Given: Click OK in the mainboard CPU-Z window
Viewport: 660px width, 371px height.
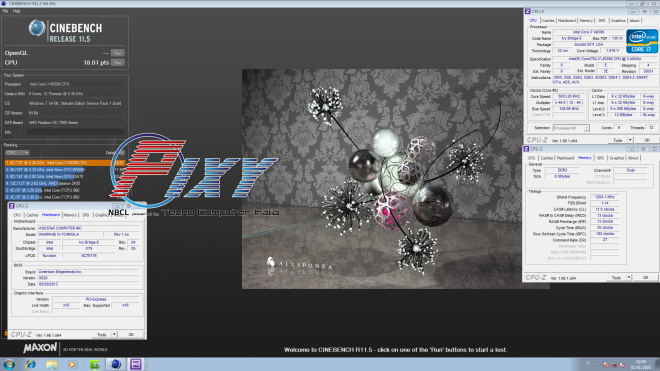Looking at the screenshot, I should click(131, 335).
